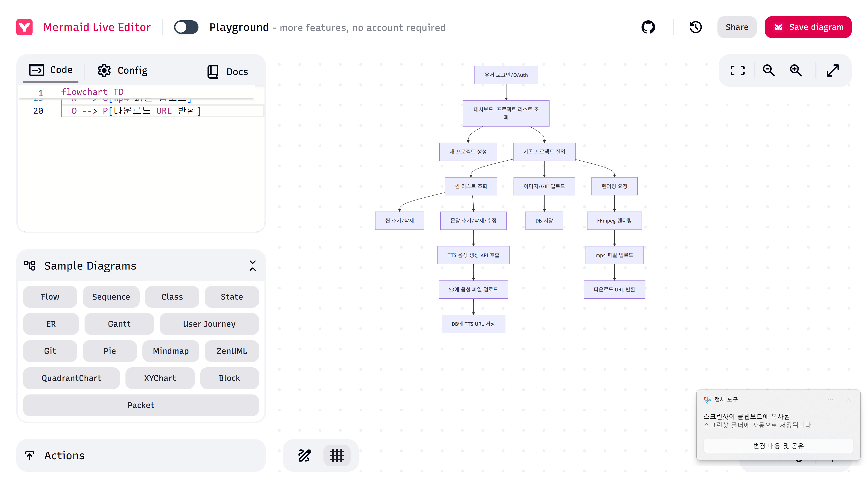Toggle the Playground switch on
Image resolution: width=868 pixels, height=488 pixels.
(186, 27)
